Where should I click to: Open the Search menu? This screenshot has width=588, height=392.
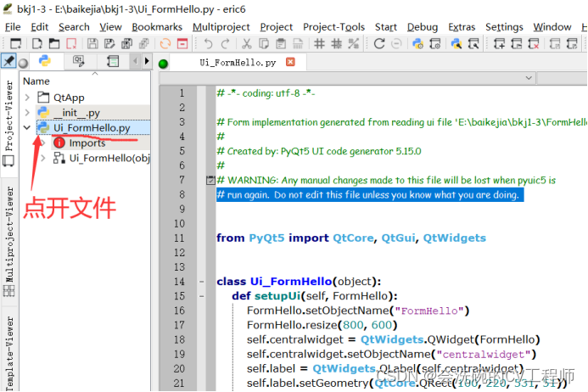click(x=74, y=27)
